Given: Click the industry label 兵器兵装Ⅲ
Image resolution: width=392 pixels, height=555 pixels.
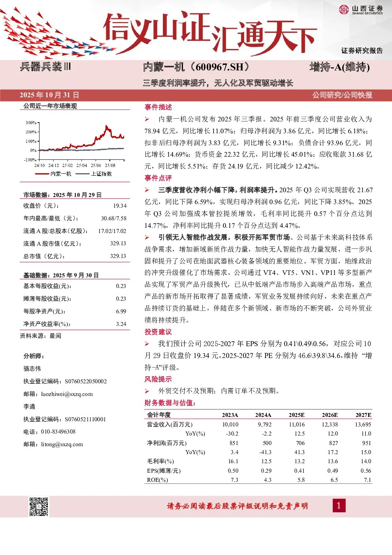Looking at the screenshot, I should click(45, 66).
